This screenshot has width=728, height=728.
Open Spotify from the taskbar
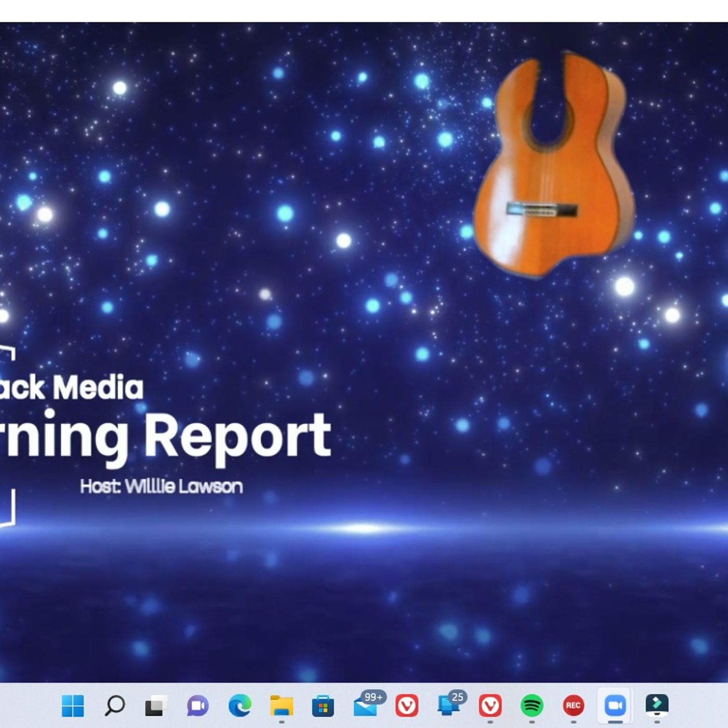[531, 706]
